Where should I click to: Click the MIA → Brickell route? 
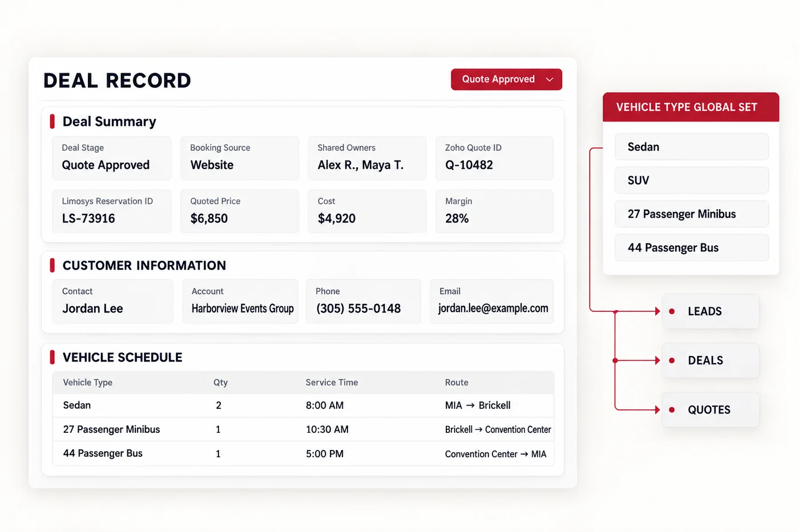478,405
